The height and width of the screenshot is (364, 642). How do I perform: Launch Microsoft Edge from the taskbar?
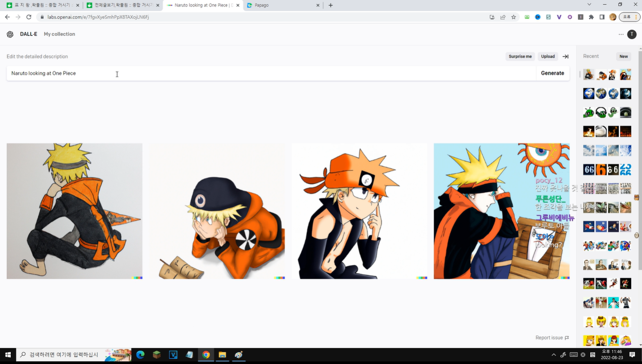140,355
